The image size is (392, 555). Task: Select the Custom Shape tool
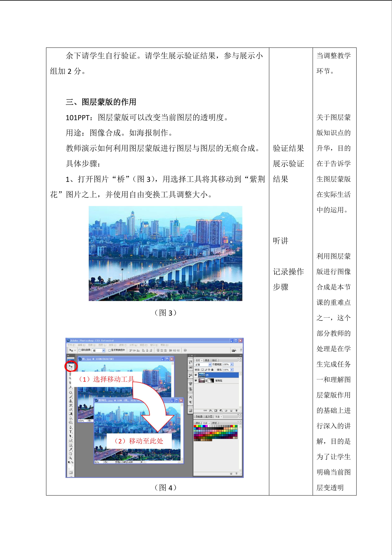(x=71, y=440)
